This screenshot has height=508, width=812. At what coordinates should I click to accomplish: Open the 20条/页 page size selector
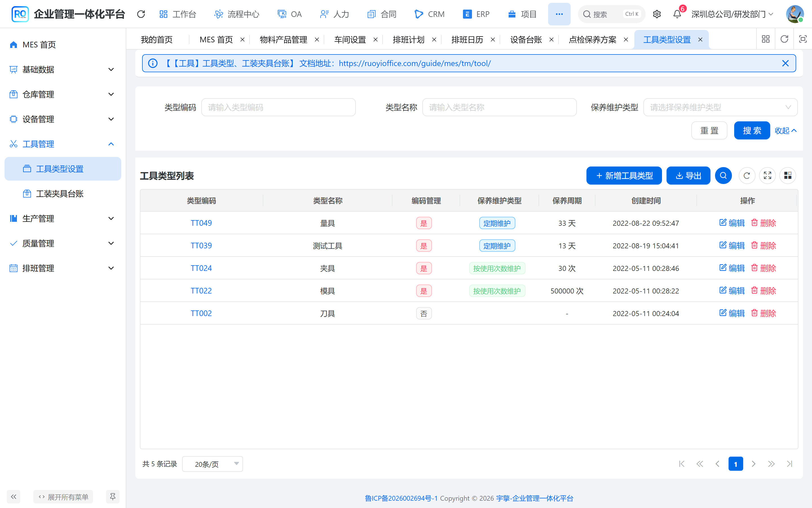tap(212, 464)
